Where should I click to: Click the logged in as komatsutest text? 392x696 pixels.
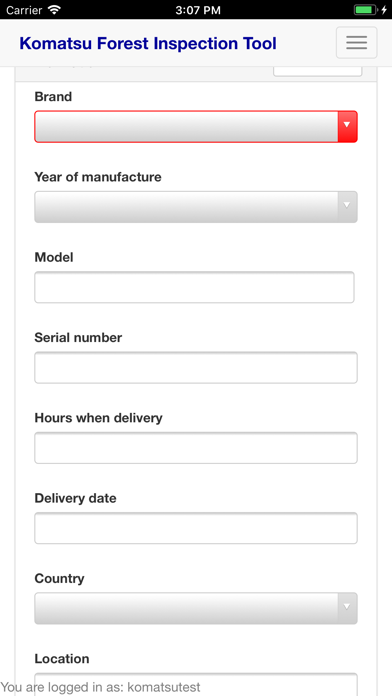pos(101,687)
